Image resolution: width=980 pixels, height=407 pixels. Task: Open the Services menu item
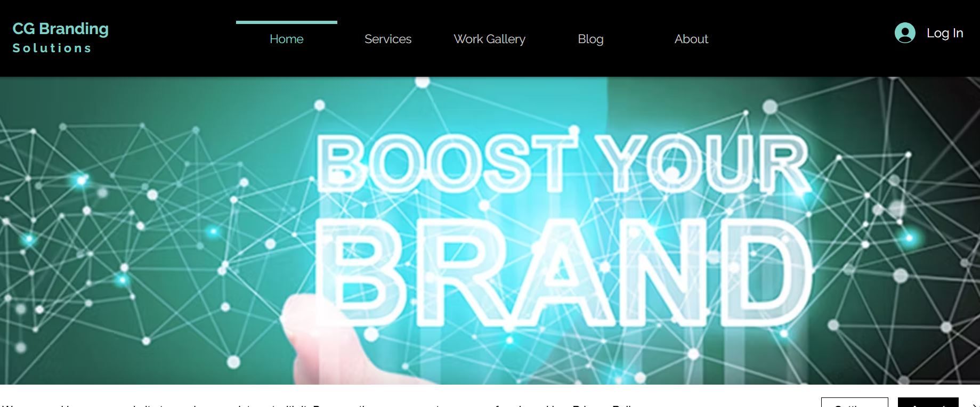[388, 39]
